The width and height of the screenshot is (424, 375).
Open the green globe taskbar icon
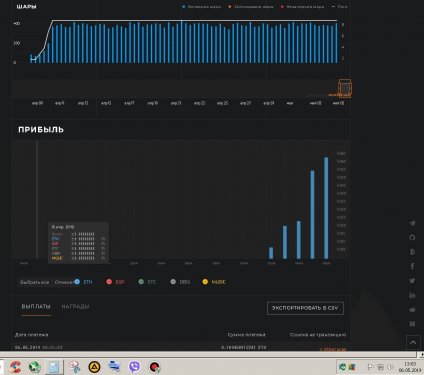pyautogui.click(x=34, y=367)
